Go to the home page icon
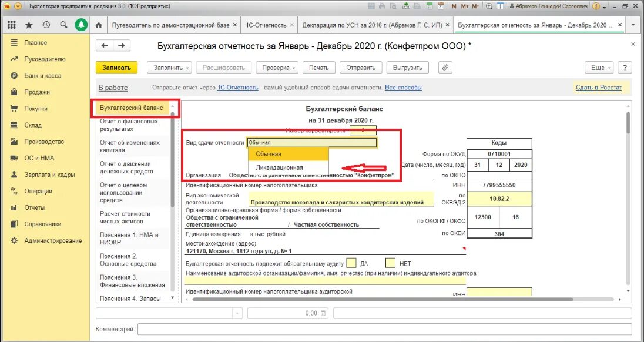Screen dimensions: 644x342 click(99, 25)
